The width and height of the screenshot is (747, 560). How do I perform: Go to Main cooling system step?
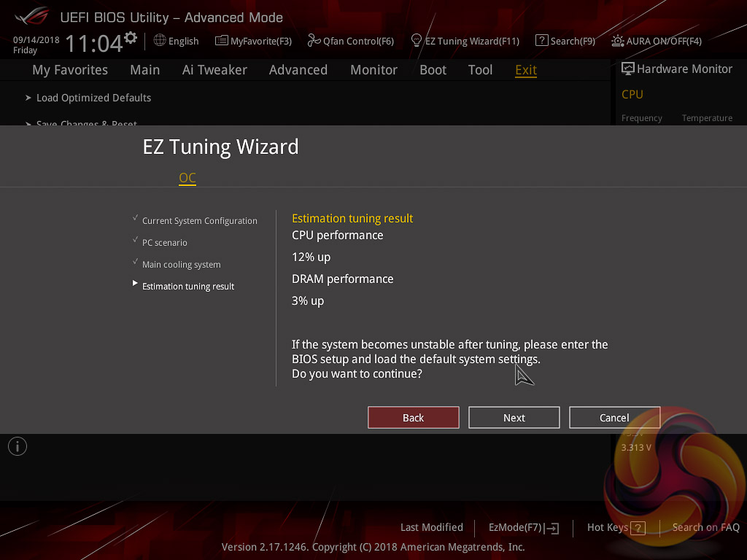pyautogui.click(x=182, y=265)
